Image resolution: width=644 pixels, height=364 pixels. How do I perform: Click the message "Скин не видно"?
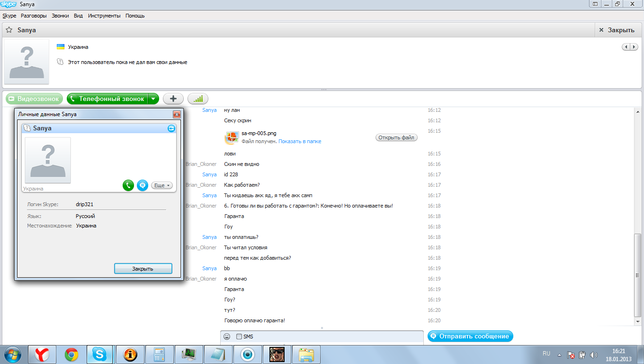(241, 164)
